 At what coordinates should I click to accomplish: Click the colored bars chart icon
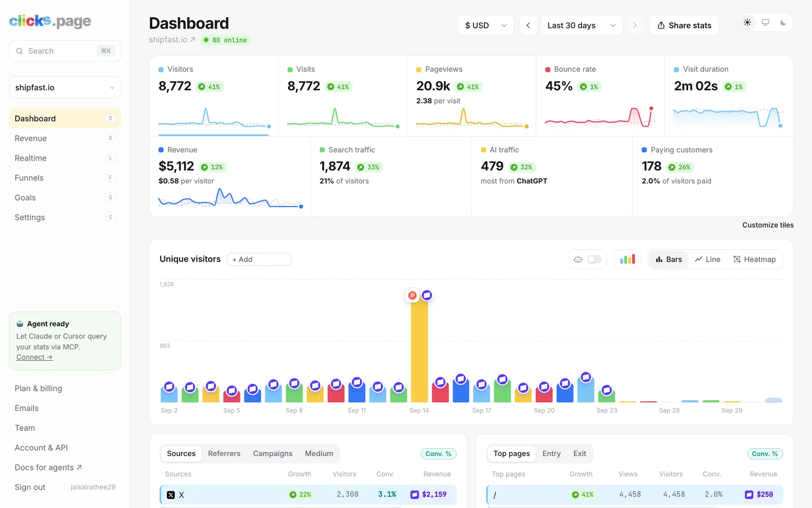tap(627, 259)
